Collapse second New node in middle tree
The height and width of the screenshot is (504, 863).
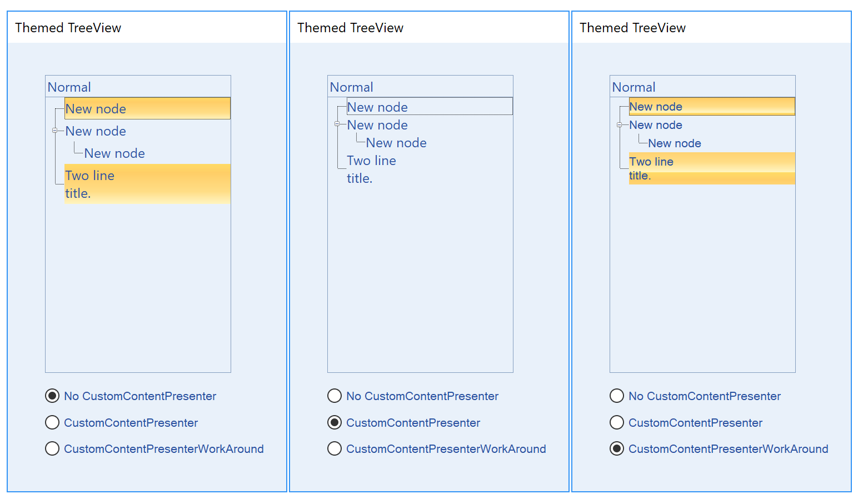[337, 124]
